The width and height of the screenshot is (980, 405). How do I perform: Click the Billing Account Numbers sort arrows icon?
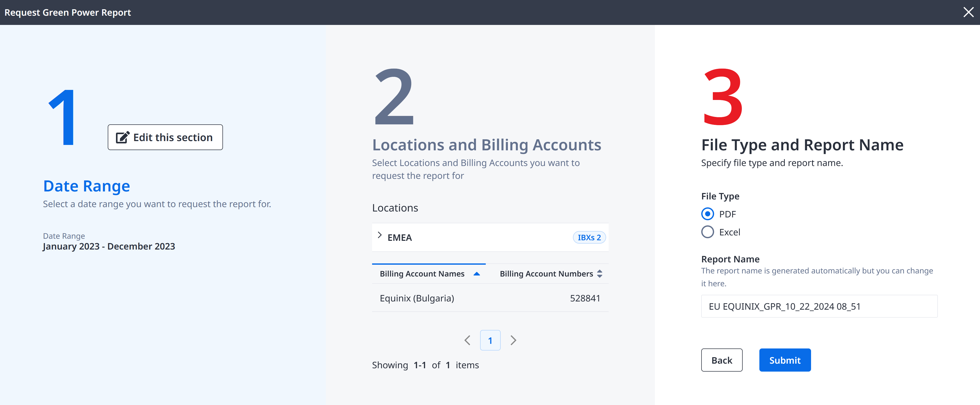600,274
